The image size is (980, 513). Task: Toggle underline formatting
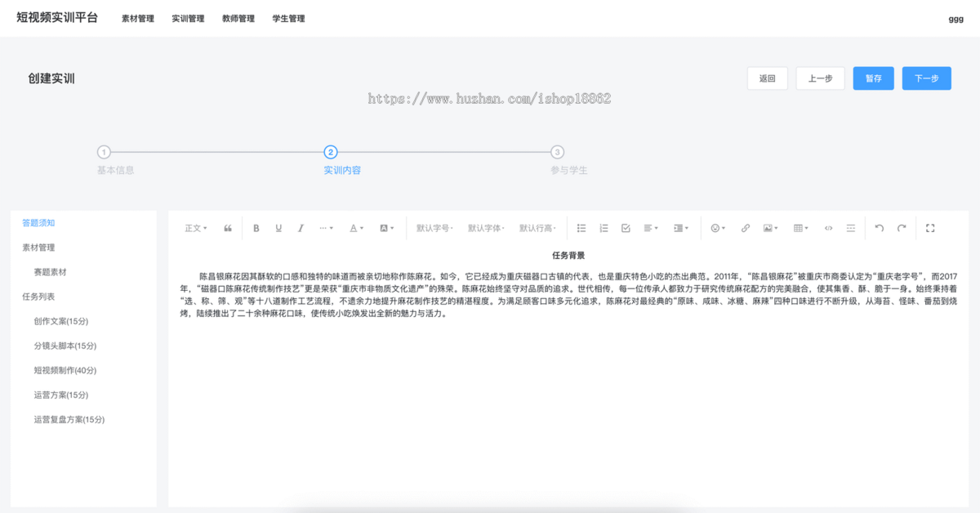tap(278, 228)
